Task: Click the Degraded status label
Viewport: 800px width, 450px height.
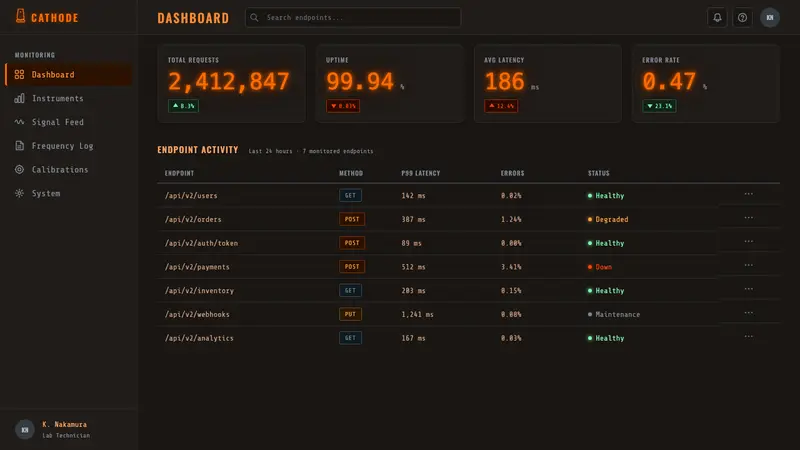Action: (612, 219)
